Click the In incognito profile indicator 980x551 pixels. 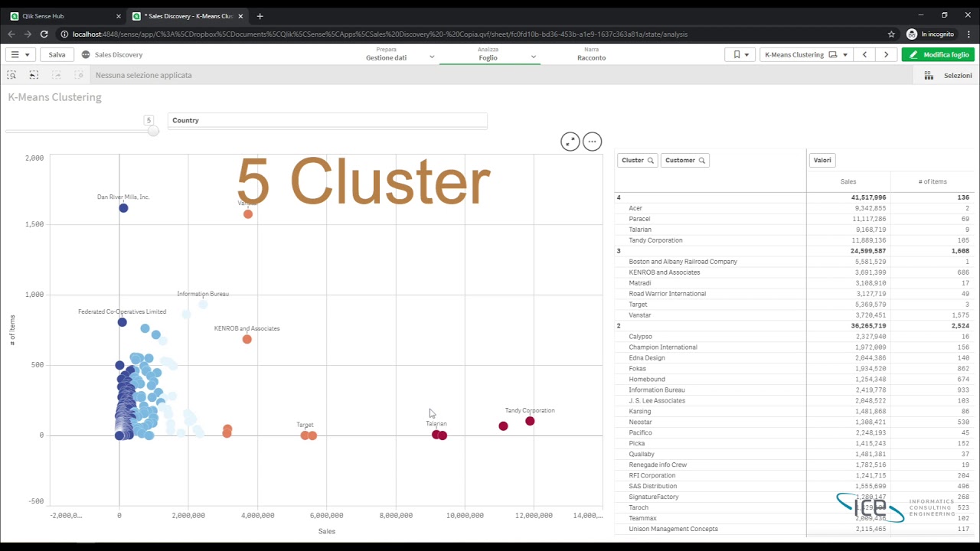(931, 34)
